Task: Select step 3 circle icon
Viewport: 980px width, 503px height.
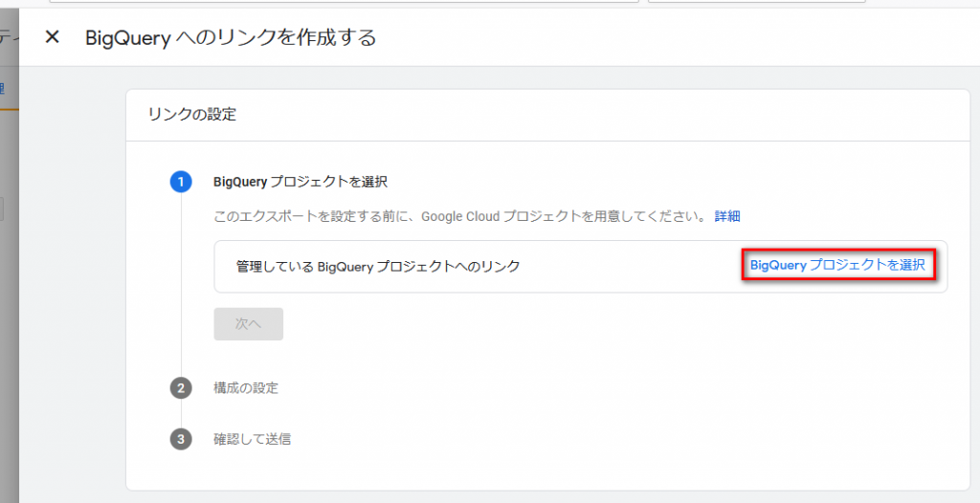Action: tap(181, 439)
